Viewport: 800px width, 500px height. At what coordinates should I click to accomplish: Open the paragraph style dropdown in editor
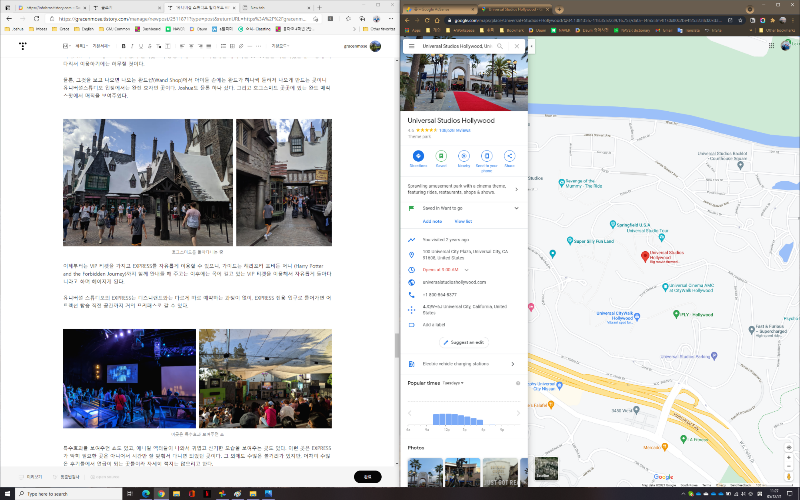82,46
